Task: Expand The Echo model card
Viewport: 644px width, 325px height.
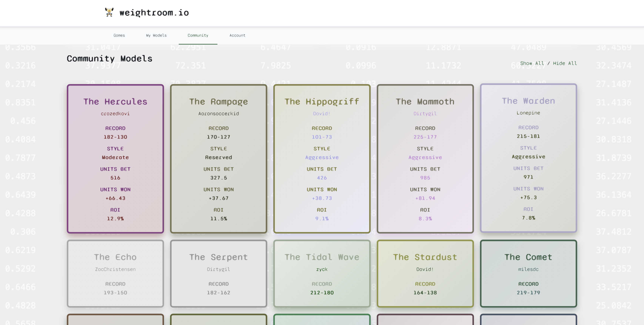Action: [x=115, y=257]
